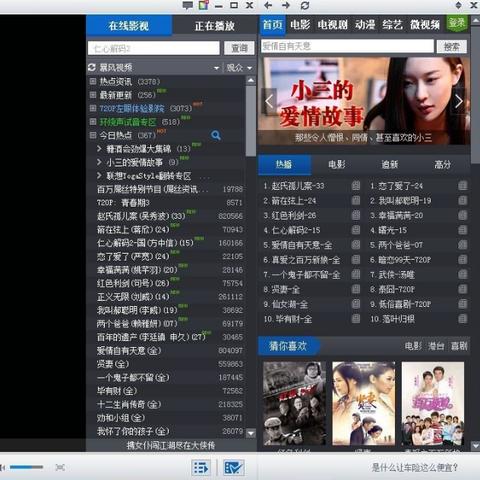Go back with the left arrow icon

(x=268, y=5)
